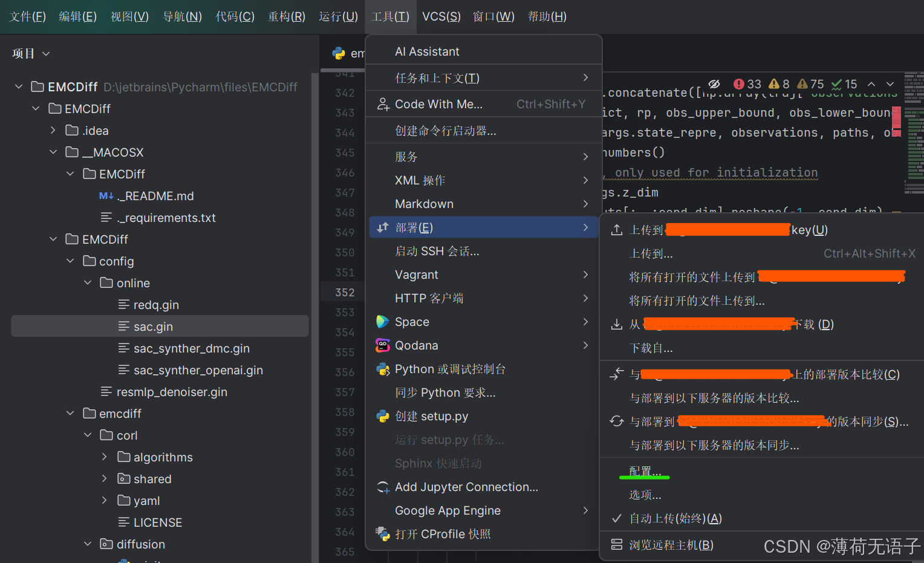Open the 重构(R) menu
The height and width of the screenshot is (563, 924).
click(287, 16)
